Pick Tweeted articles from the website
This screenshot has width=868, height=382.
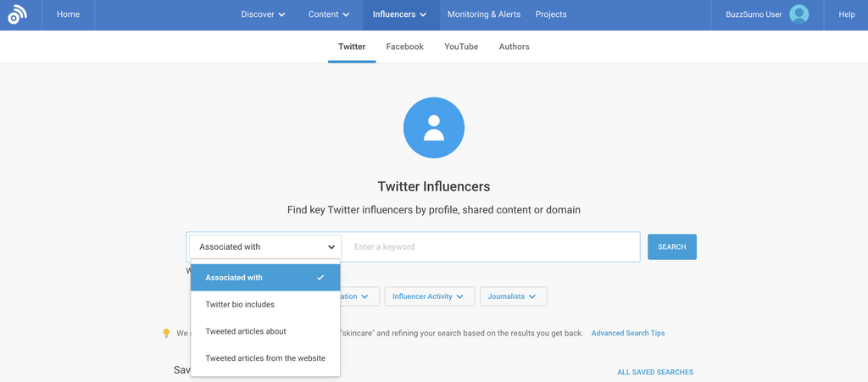click(264, 358)
